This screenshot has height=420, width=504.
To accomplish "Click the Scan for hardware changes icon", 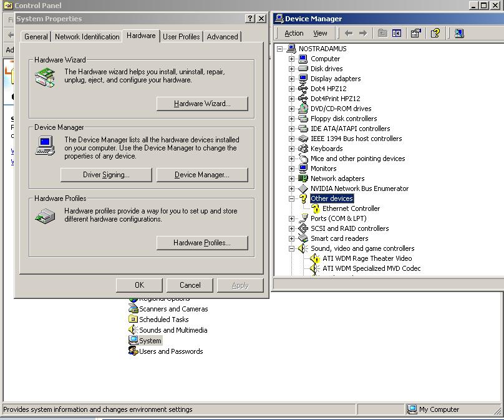I will click(459, 33).
